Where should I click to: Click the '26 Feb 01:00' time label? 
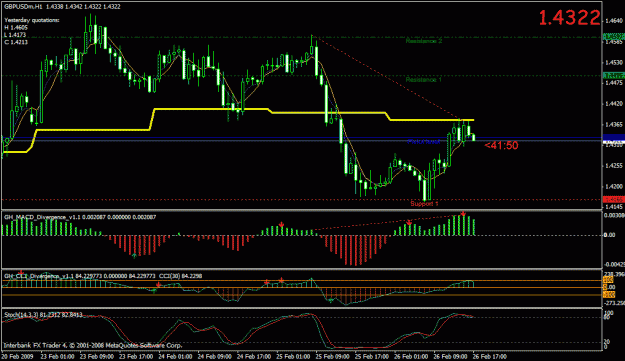click(x=411, y=356)
